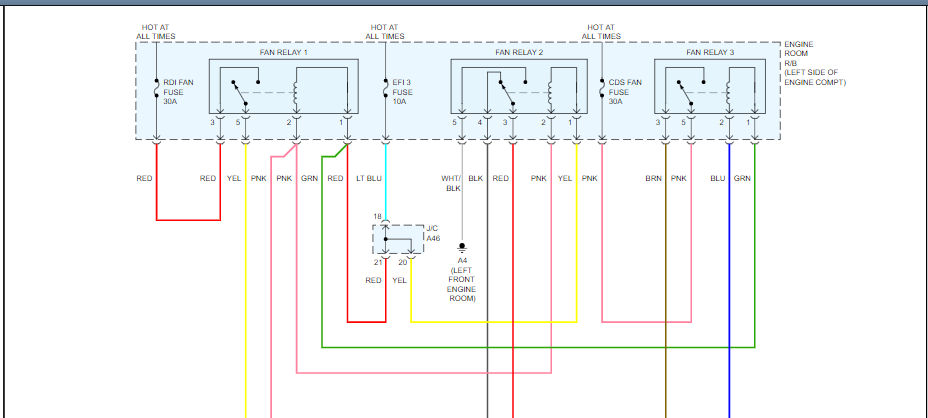Click the EFI 3 10A fuse symbol
The height and width of the screenshot is (418, 928).
click(x=385, y=88)
